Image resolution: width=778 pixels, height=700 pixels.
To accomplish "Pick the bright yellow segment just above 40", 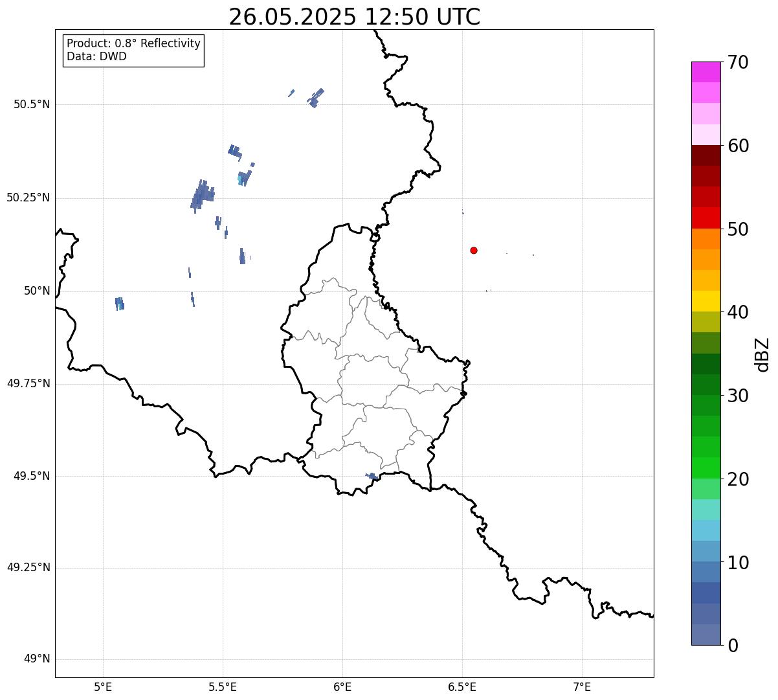I will (x=706, y=301).
